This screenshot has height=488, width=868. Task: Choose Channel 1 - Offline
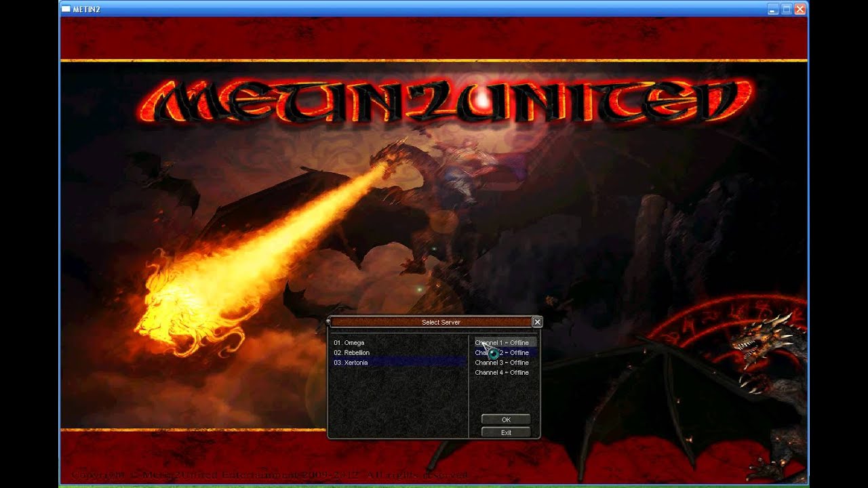505,343
